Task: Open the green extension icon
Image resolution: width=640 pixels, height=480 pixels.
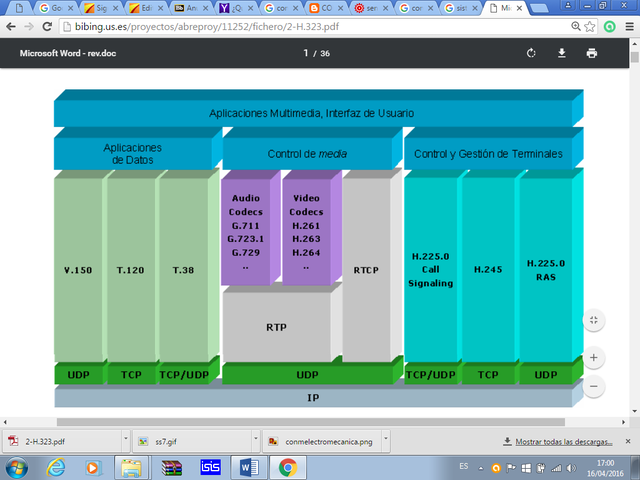Action: click(609, 27)
